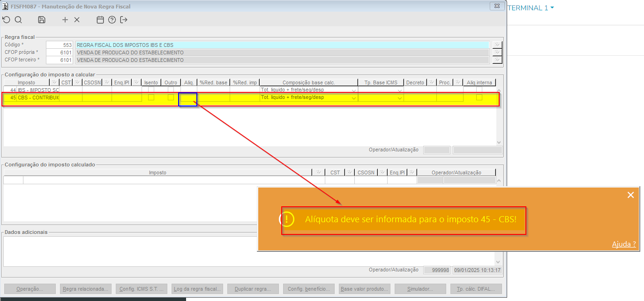The image size is (644, 301).
Task: Click the Base valor produto... button
Action: [365, 289]
